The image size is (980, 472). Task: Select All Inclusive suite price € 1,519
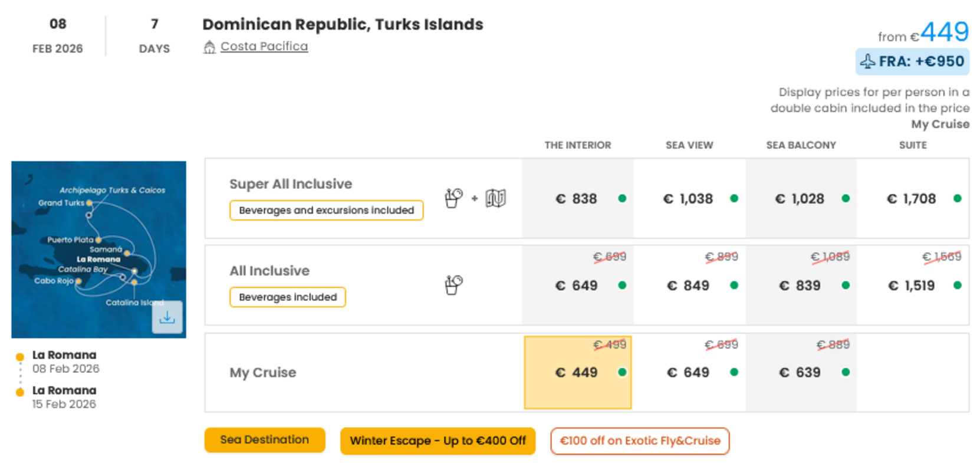912,286
